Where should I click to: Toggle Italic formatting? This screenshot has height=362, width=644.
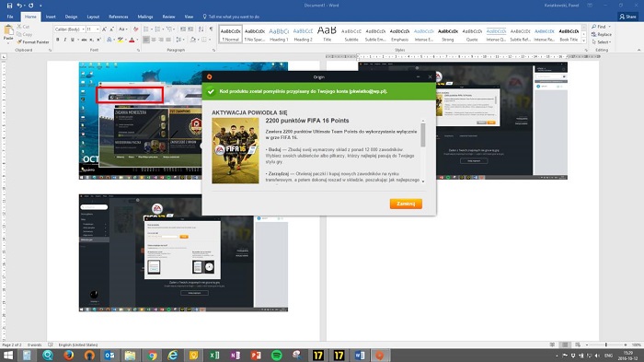click(65, 40)
